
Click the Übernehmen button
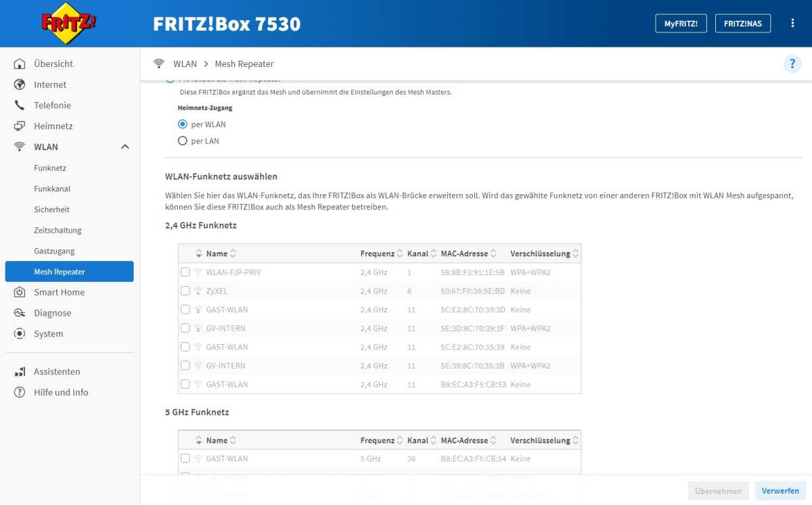coord(718,491)
